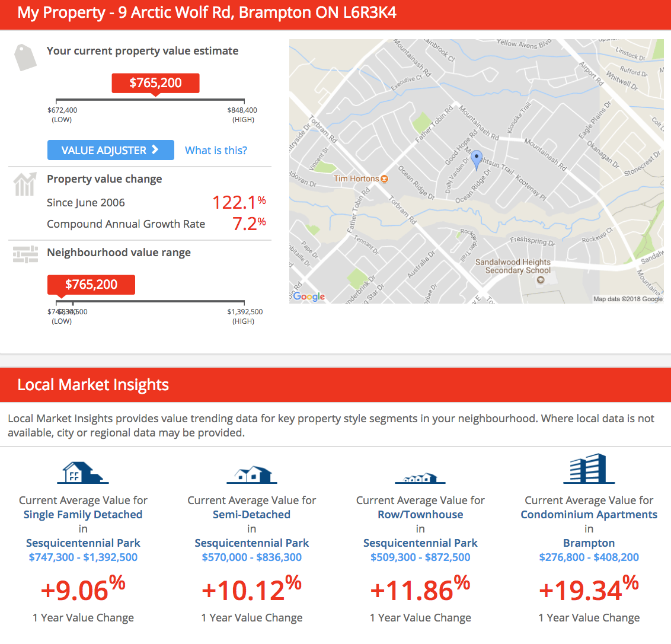Click the Condominium Apartments building icon
Screen dimensions: 671x644
pyautogui.click(x=589, y=469)
